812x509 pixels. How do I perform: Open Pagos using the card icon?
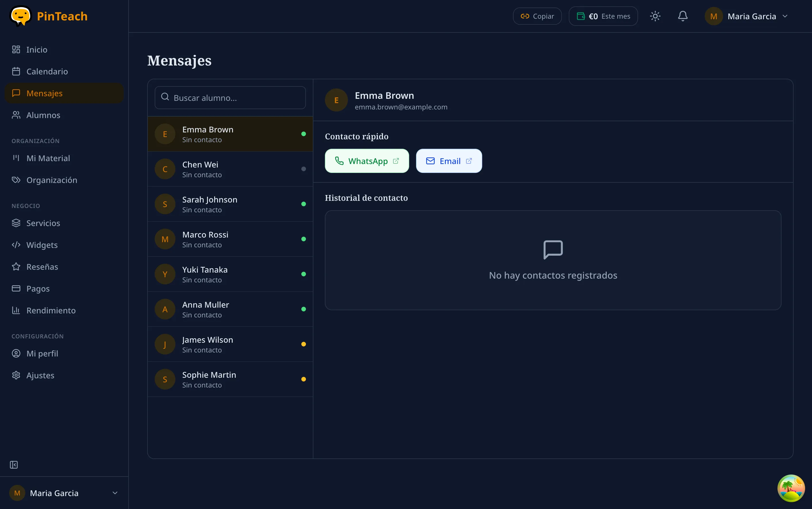(x=16, y=288)
